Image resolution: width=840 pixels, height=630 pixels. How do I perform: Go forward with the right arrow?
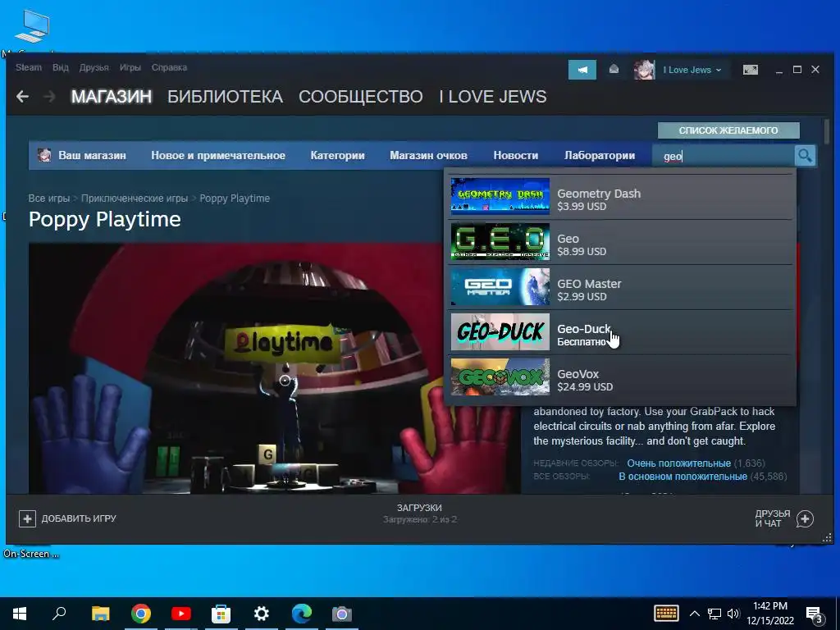[49, 97]
